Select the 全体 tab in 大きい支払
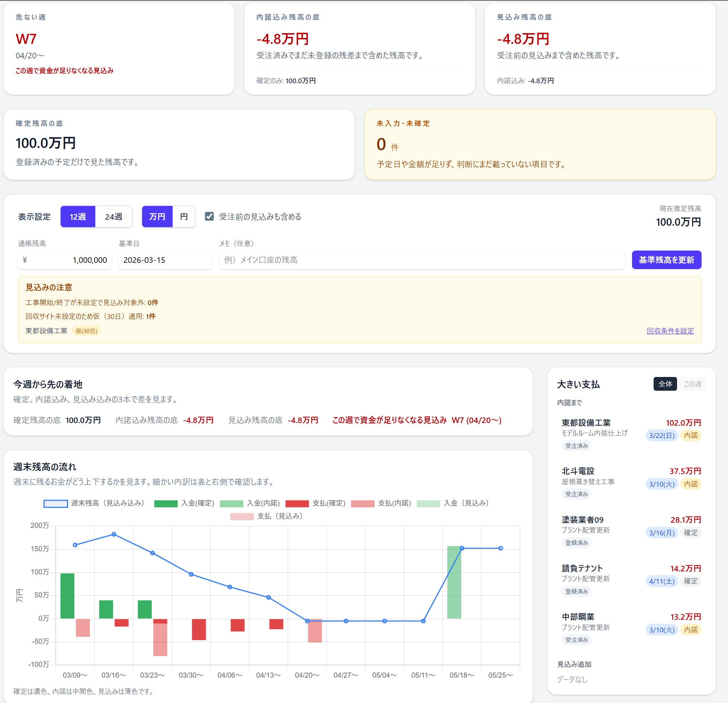This screenshot has width=728, height=703. pos(665,384)
